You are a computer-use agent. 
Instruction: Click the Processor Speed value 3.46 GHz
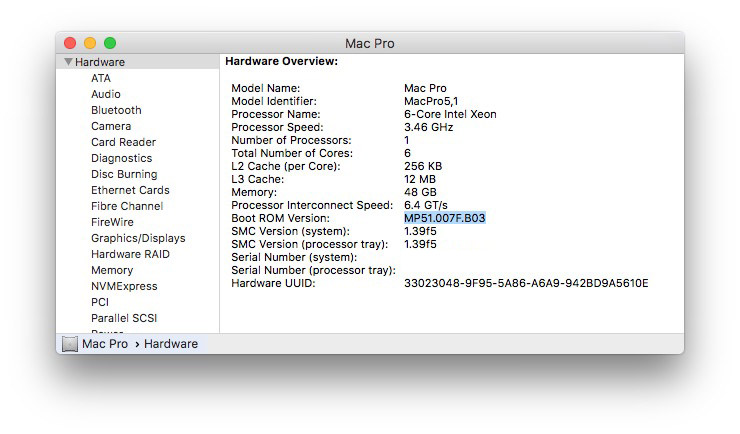[429, 127]
